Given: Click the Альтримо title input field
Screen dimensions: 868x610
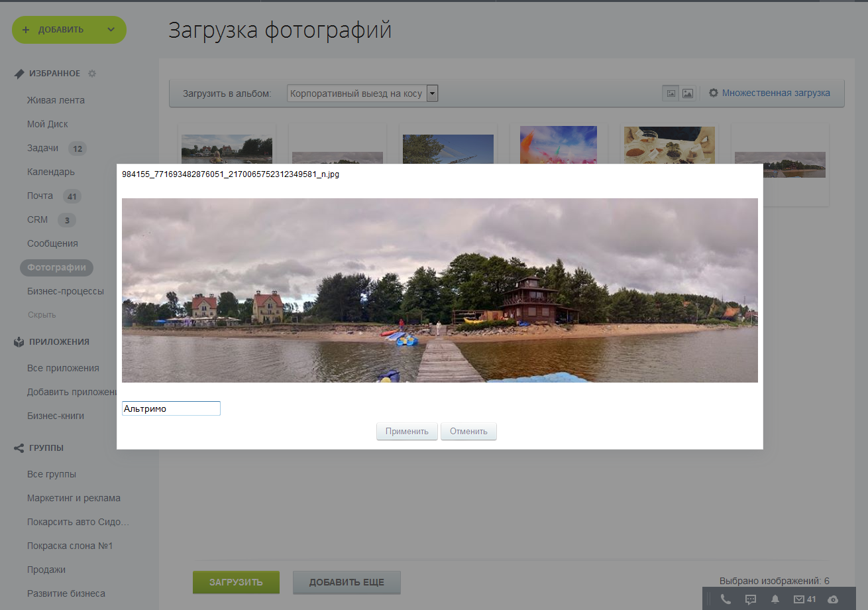Looking at the screenshot, I should (171, 408).
